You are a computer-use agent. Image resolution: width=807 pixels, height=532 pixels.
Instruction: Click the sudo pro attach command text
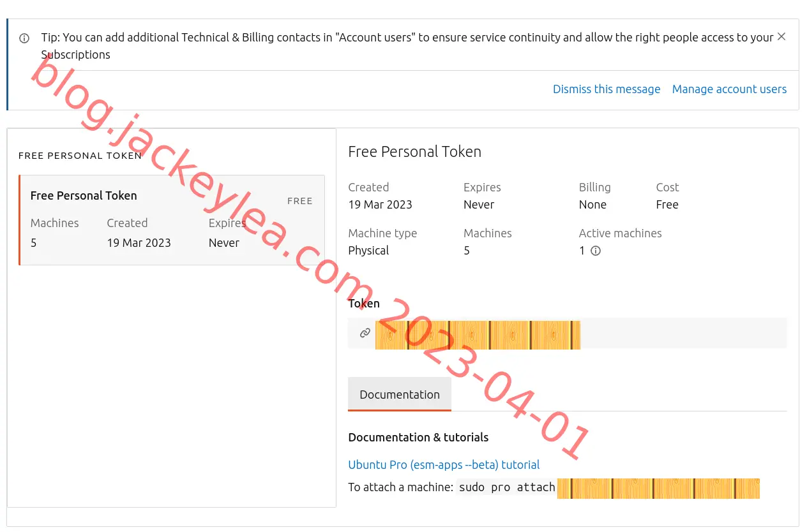(x=507, y=487)
